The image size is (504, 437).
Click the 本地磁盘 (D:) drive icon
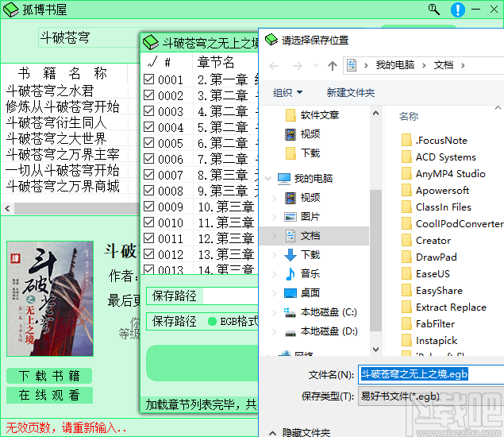(290, 332)
